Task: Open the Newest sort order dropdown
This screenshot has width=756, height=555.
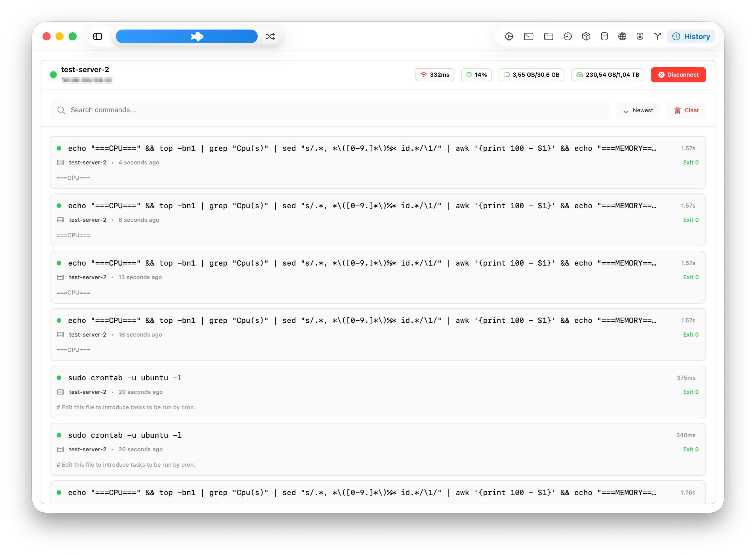Action: click(637, 110)
